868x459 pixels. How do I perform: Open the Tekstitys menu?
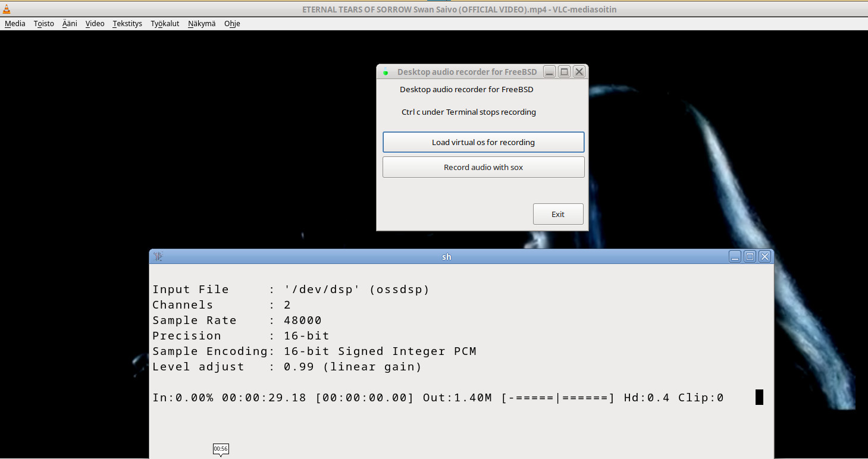point(127,24)
